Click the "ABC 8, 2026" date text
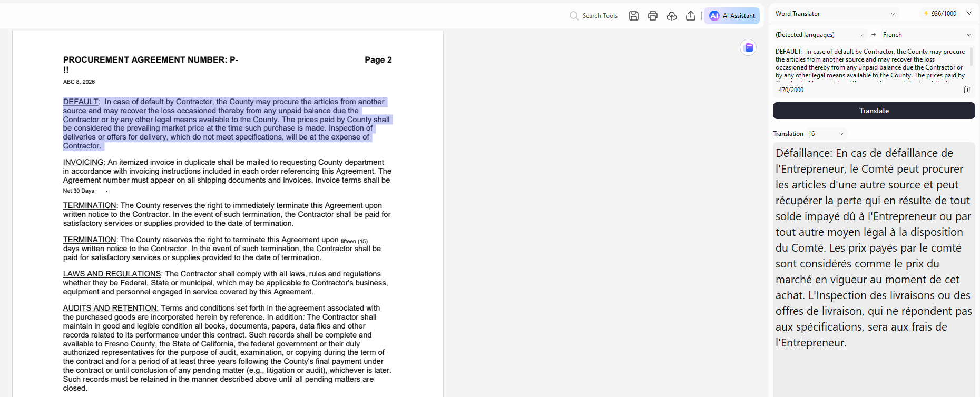The width and height of the screenshot is (980, 397). (x=79, y=82)
